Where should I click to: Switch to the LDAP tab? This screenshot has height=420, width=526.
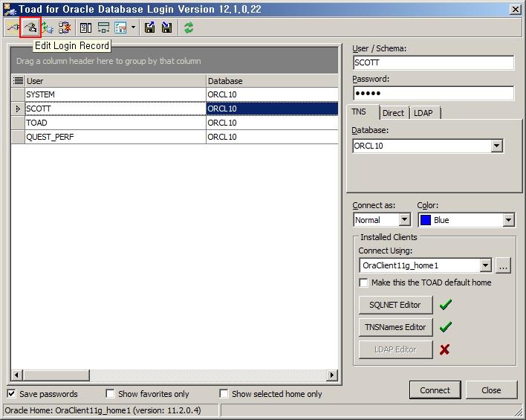[x=423, y=113]
